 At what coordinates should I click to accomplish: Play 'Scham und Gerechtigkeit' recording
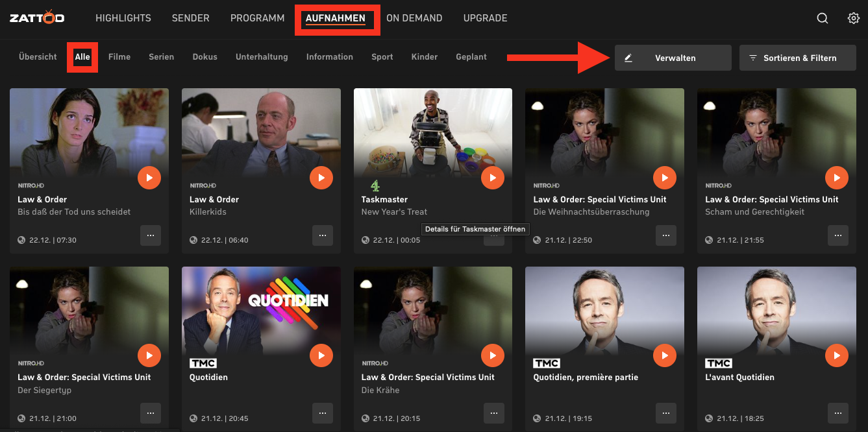837,178
